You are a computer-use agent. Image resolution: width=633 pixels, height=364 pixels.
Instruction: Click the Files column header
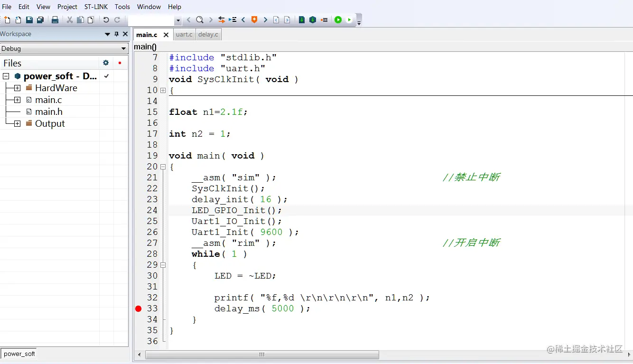click(x=50, y=63)
